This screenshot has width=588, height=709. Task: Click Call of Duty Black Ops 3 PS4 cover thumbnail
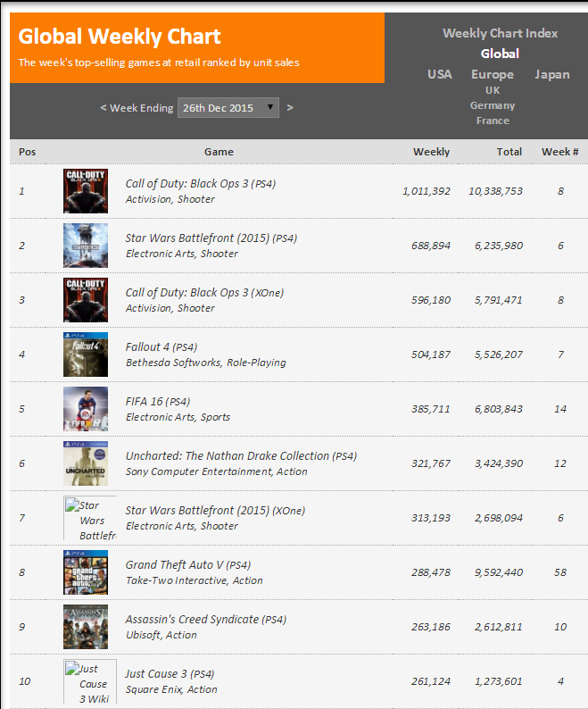coord(86,191)
